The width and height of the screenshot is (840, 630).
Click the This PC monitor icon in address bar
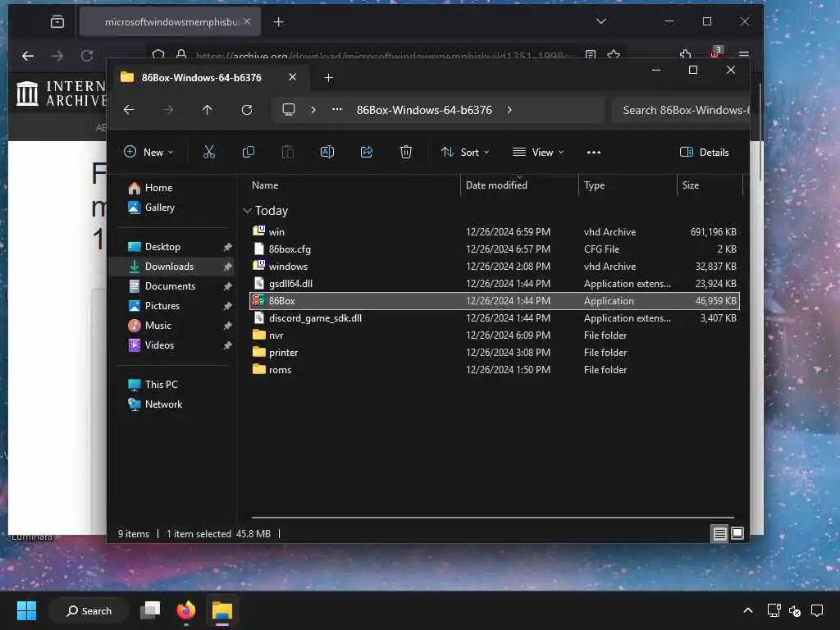(289, 110)
